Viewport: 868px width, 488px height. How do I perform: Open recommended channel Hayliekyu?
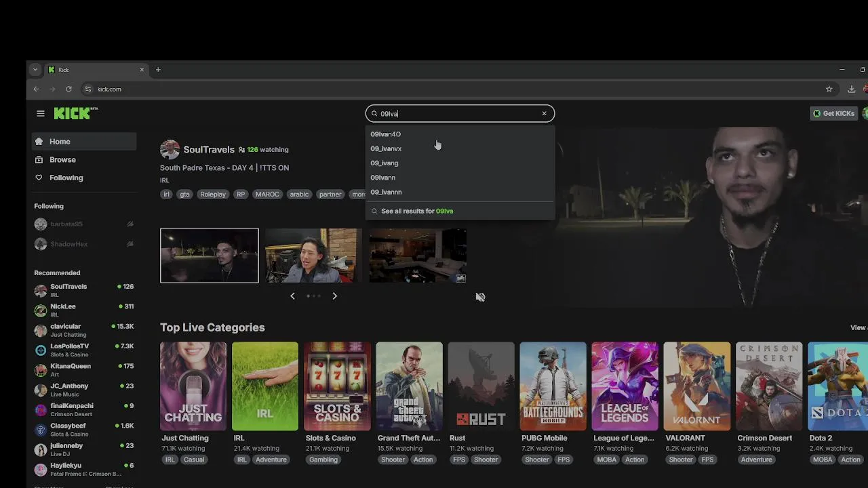pyautogui.click(x=84, y=469)
